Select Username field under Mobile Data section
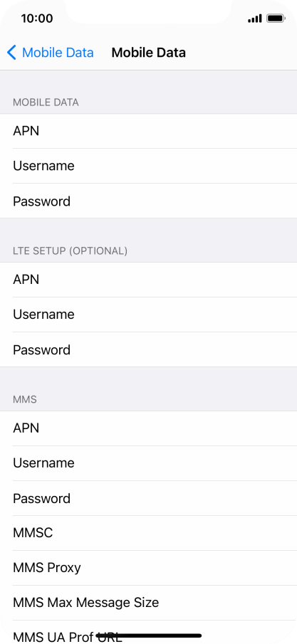Viewport: 297px width, 644px height. [148, 166]
